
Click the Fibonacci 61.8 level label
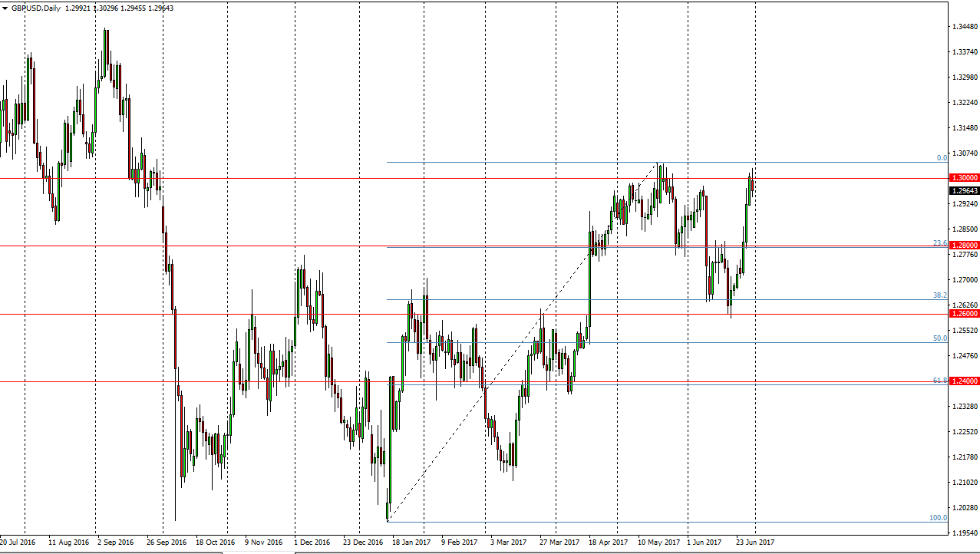click(x=940, y=380)
